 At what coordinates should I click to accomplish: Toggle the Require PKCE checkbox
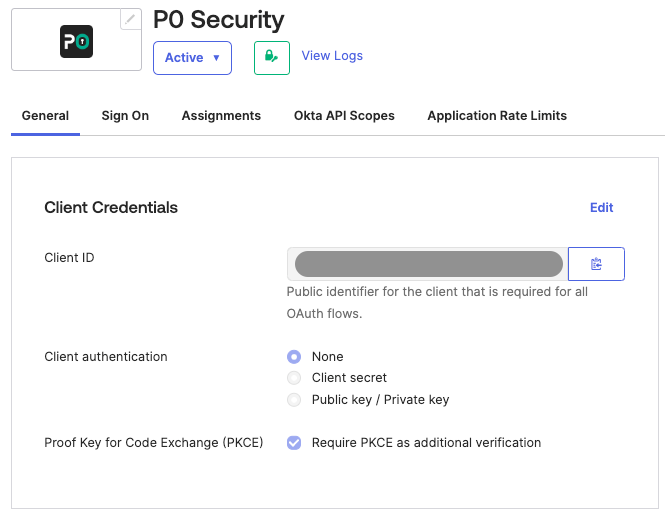[294, 443]
